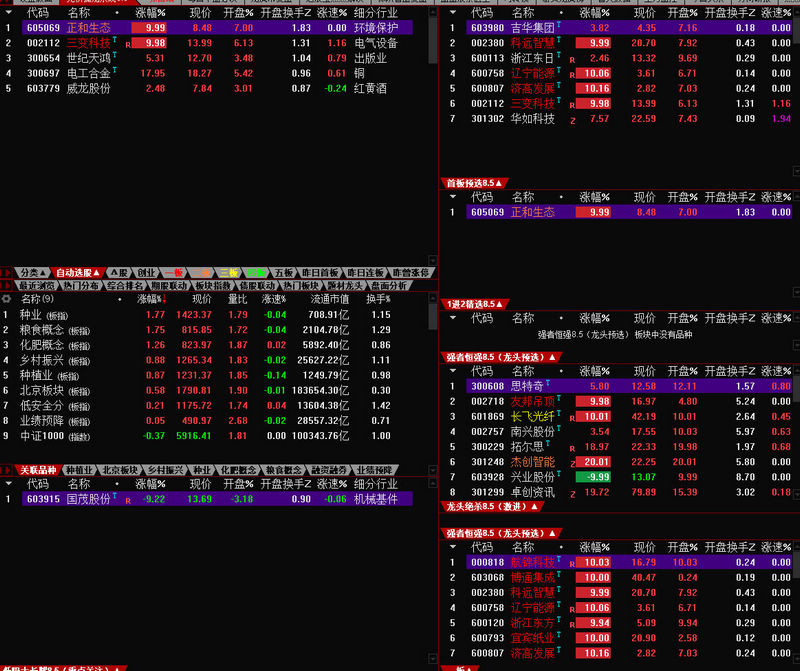Switch to the 五板 tab
Image resolution: width=800 pixels, height=671 pixels.
tap(284, 273)
